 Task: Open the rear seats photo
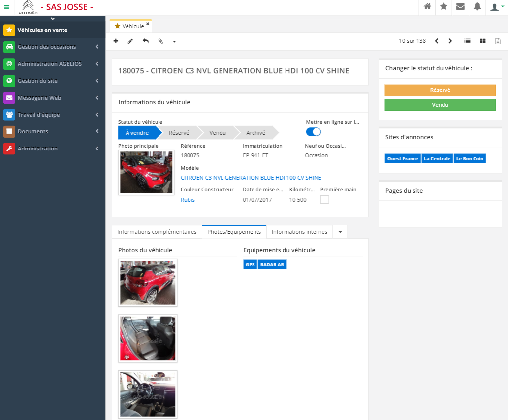(x=148, y=338)
